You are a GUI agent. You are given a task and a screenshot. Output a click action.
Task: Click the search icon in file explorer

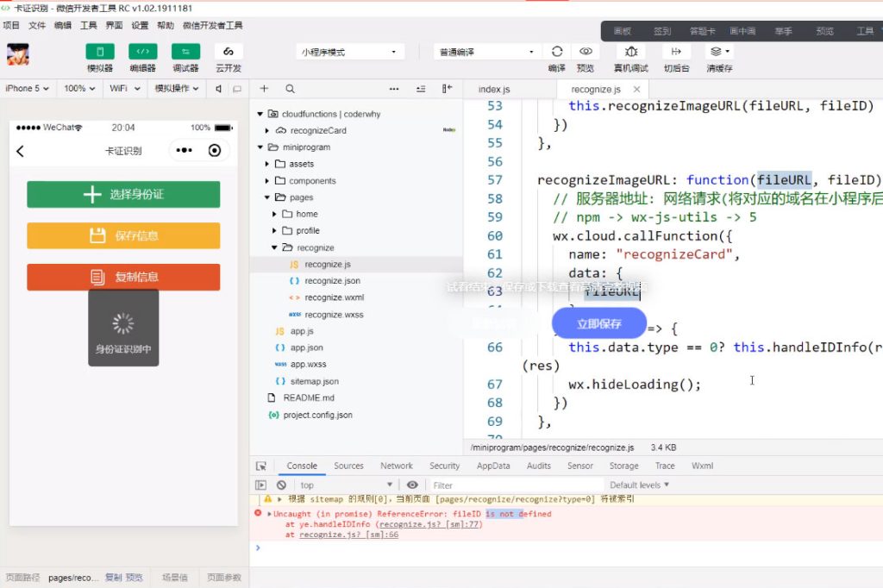pyautogui.click(x=290, y=89)
